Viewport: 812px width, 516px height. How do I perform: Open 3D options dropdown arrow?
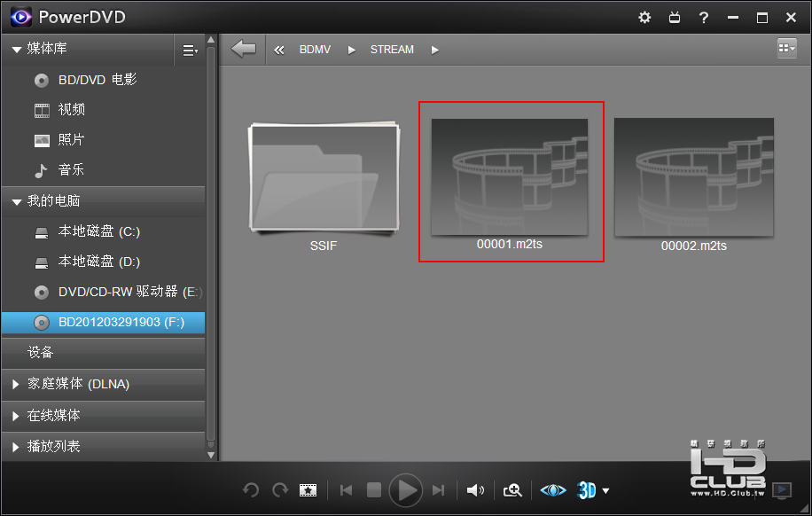(605, 490)
